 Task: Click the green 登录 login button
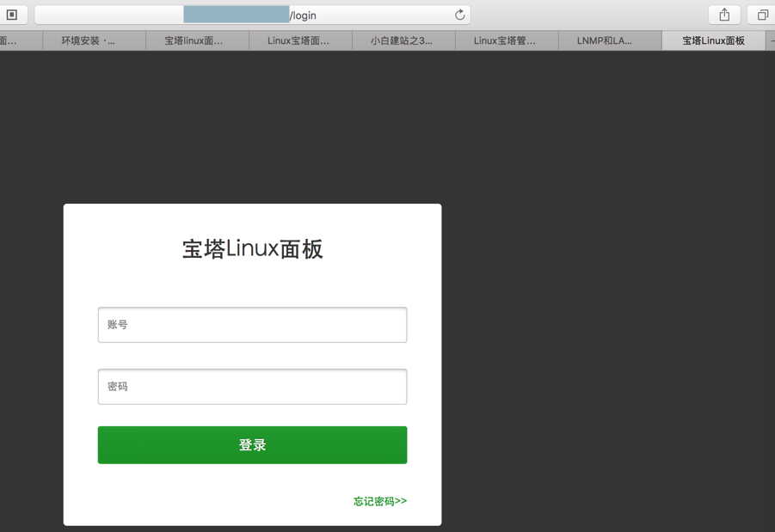point(252,444)
